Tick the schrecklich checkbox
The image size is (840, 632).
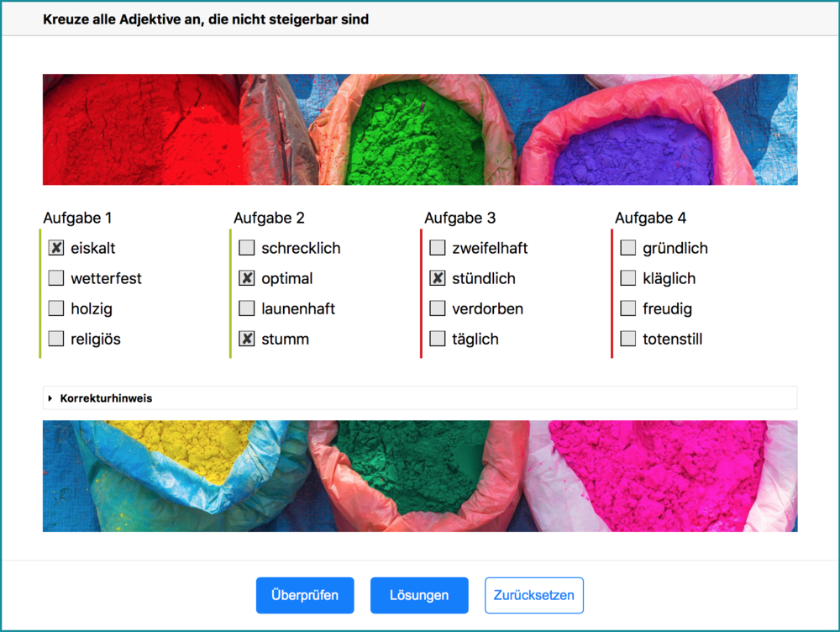tap(247, 248)
